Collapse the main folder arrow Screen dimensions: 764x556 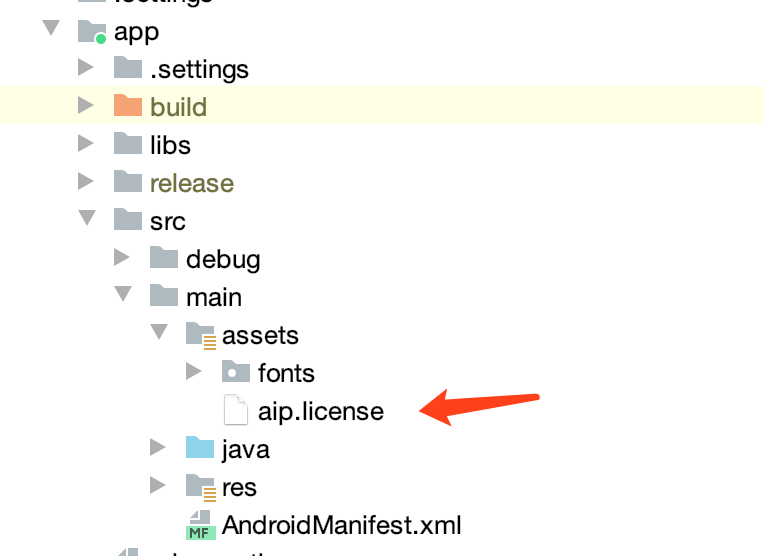[123, 294]
